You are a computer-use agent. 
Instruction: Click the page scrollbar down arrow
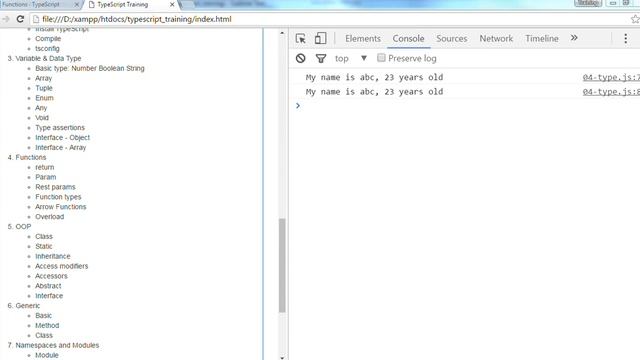(282, 357)
